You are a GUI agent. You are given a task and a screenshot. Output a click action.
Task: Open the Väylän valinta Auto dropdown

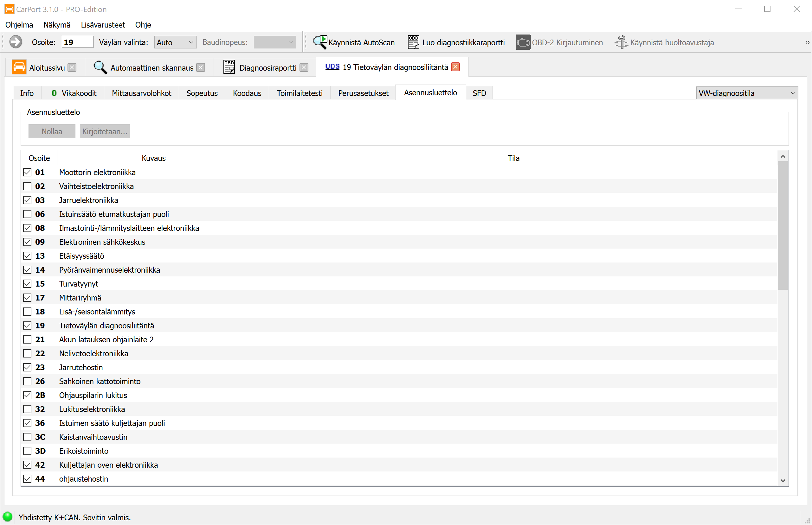[175, 42]
